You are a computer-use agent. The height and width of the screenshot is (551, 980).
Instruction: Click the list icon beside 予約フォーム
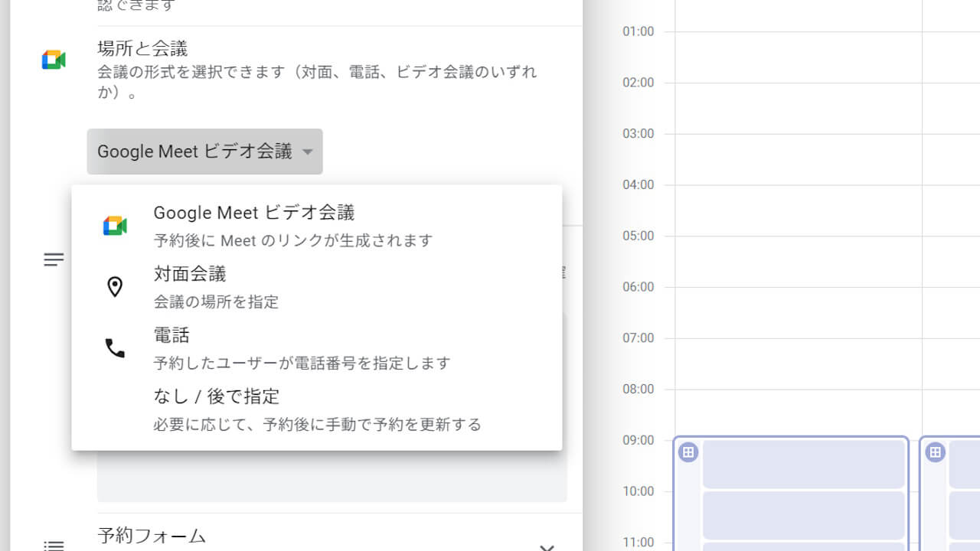pyautogui.click(x=54, y=546)
